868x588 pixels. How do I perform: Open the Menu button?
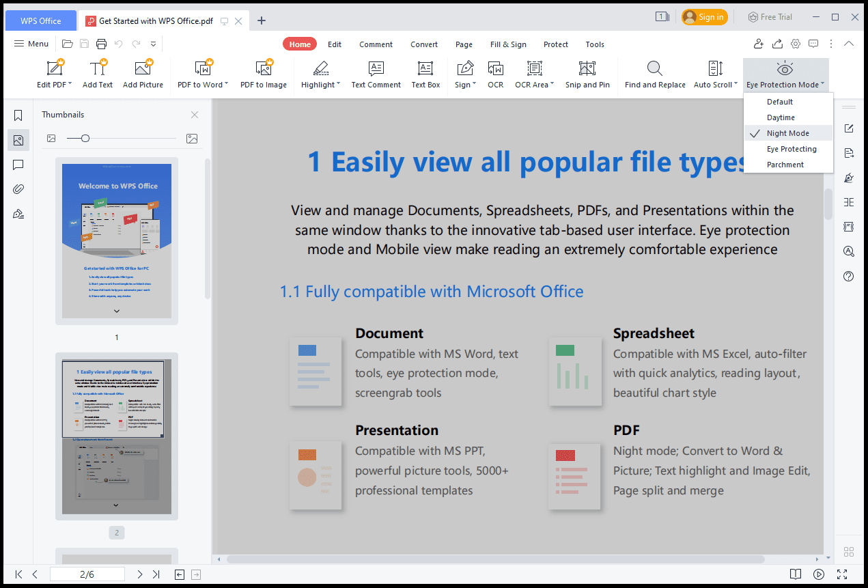click(31, 44)
